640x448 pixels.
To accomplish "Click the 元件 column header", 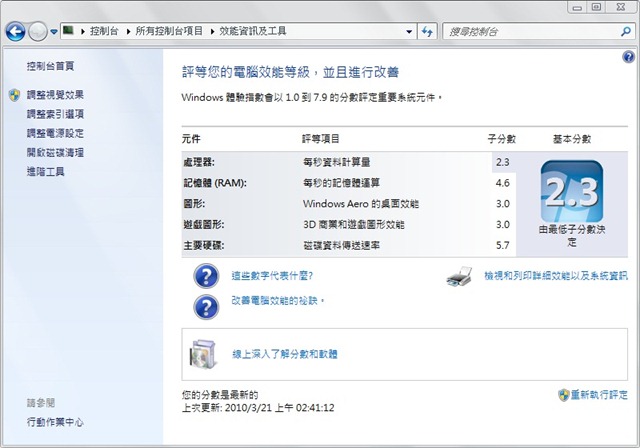I will 191,139.
